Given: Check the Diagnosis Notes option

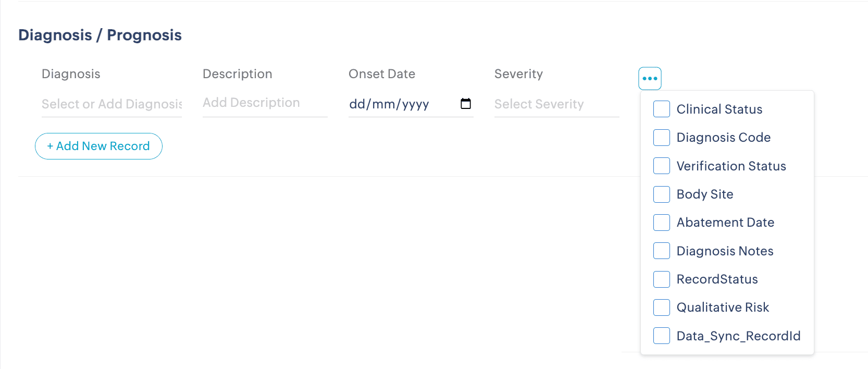Looking at the screenshot, I should 662,251.
